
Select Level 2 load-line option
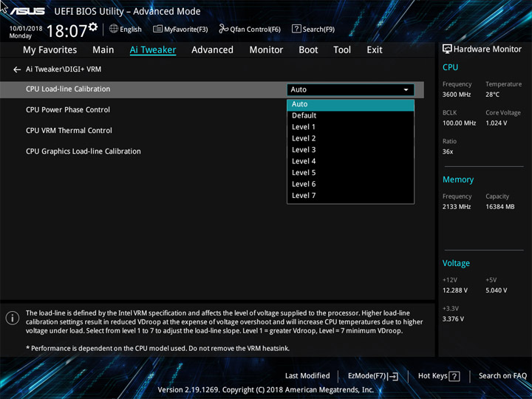(x=350, y=138)
